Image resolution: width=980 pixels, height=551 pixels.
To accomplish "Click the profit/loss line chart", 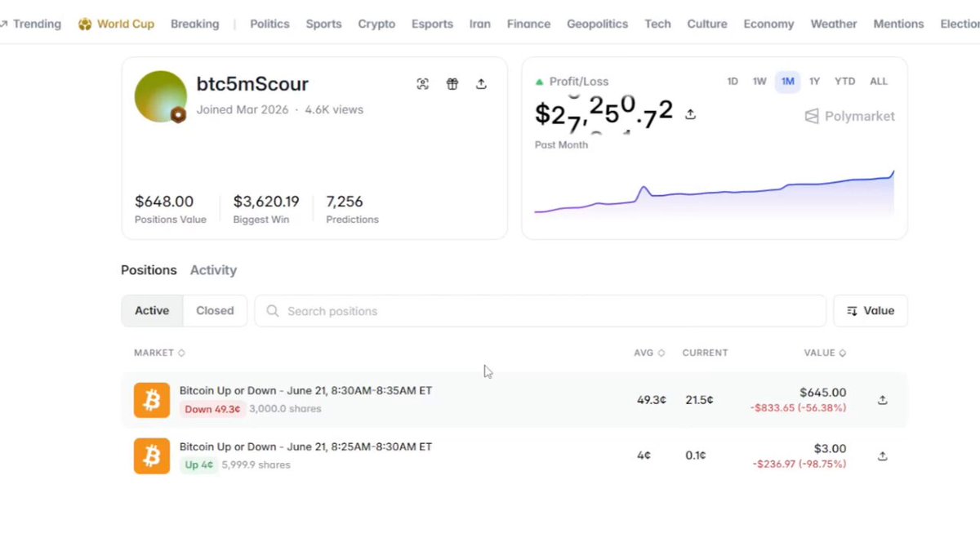I will (x=715, y=192).
